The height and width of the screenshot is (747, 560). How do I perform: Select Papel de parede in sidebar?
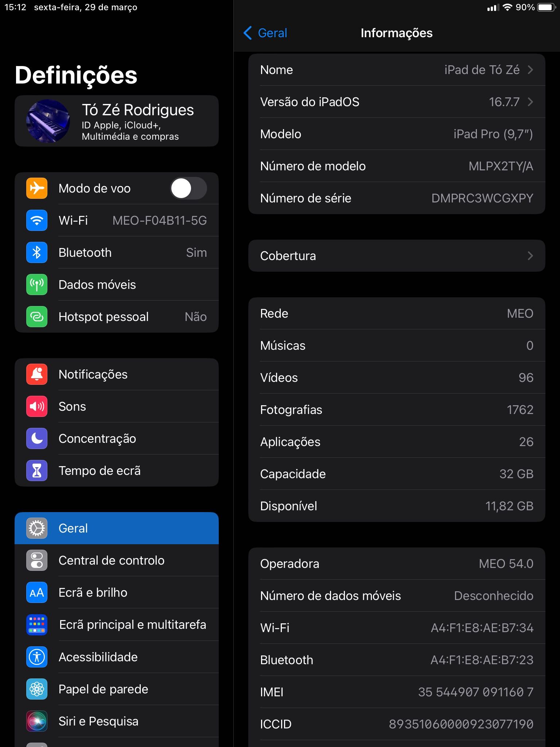point(117,689)
